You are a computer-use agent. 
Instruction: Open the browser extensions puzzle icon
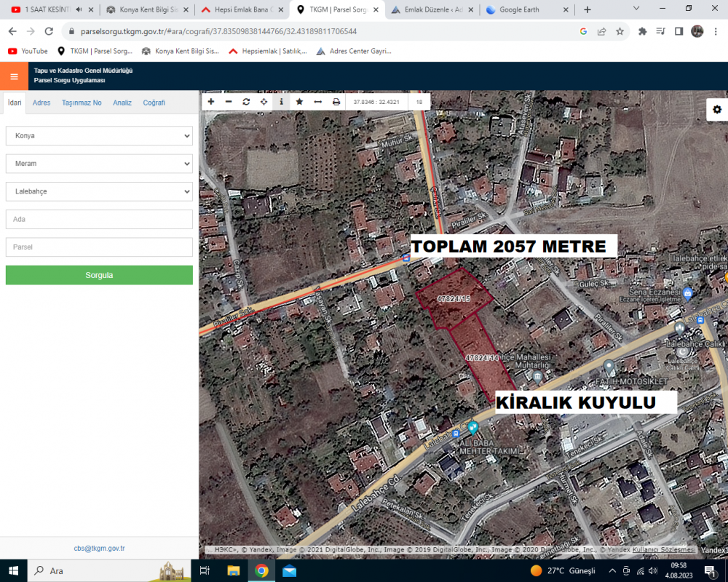click(643, 31)
